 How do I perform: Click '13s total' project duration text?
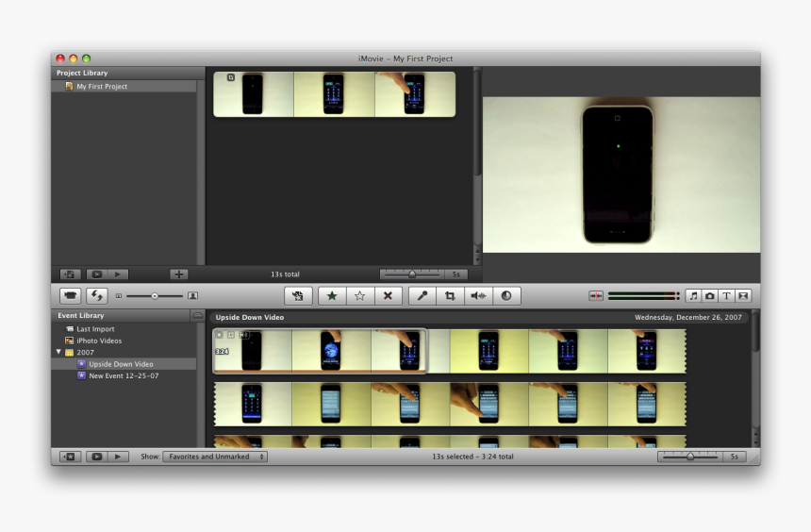tap(285, 274)
